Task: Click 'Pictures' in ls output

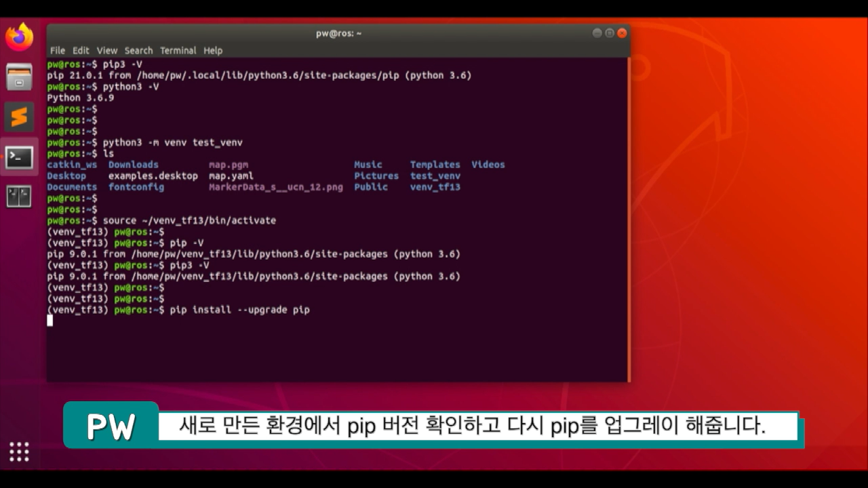Action: point(376,176)
